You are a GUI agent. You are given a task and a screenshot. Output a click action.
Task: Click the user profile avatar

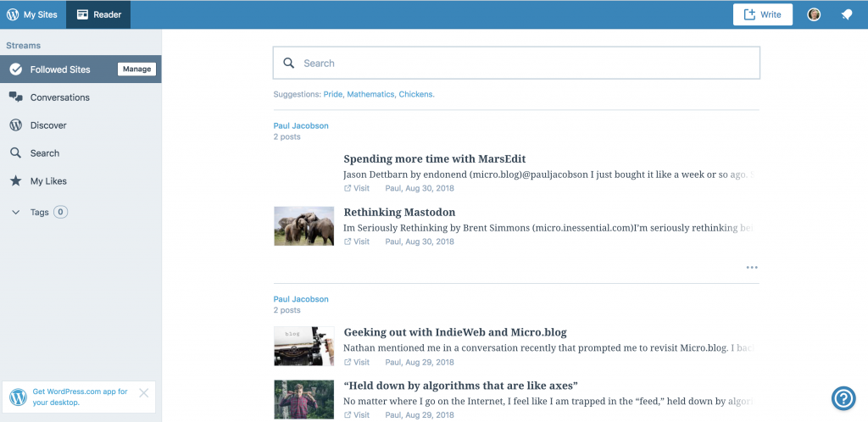tap(814, 15)
